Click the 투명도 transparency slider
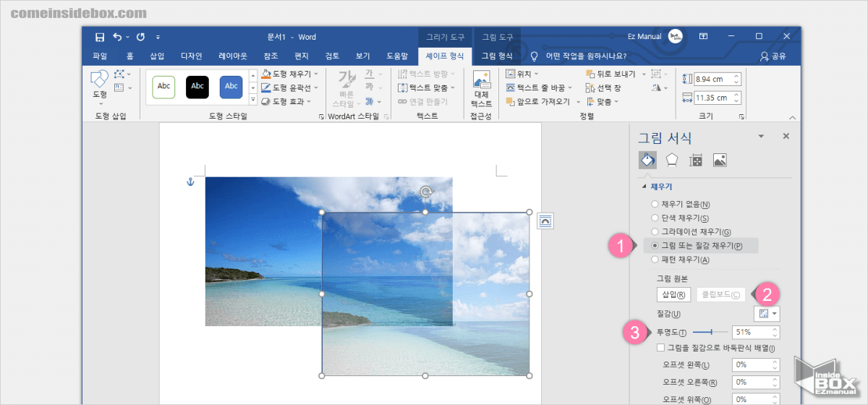This screenshot has height=405, width=868. [709, 332]
